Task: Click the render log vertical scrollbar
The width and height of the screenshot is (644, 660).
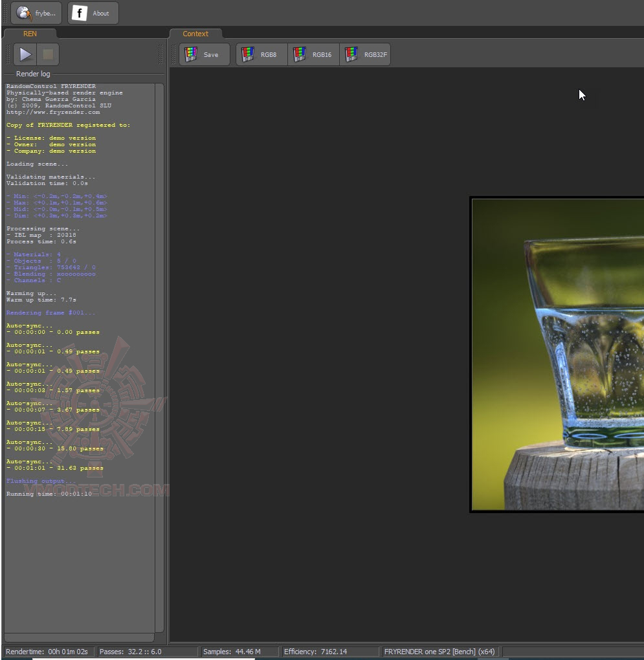Action: 159,358
